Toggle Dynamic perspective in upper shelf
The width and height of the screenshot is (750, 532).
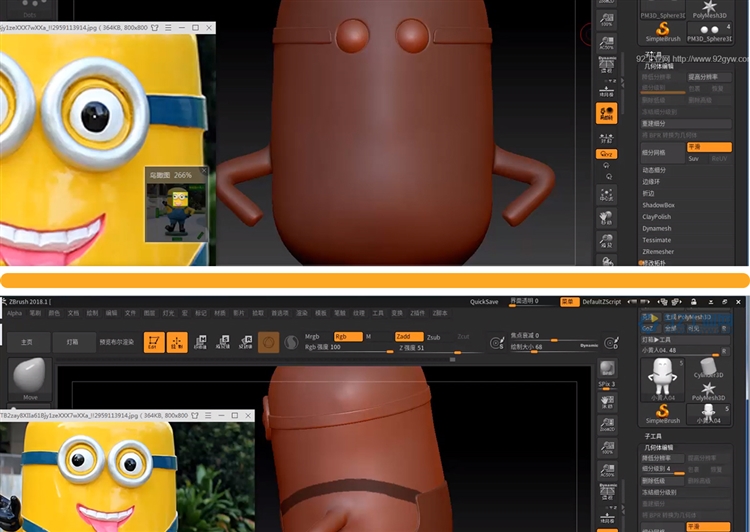[x=607, y=64]
